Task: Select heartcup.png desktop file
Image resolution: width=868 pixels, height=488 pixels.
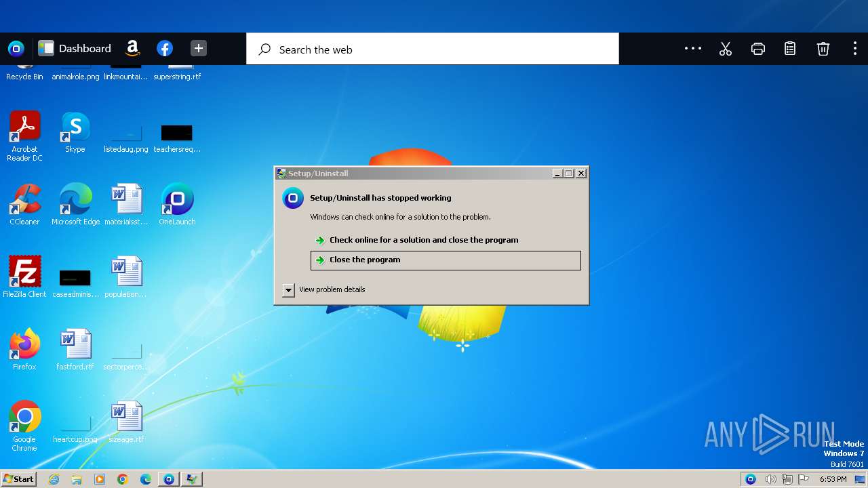Action: point(75,428)
